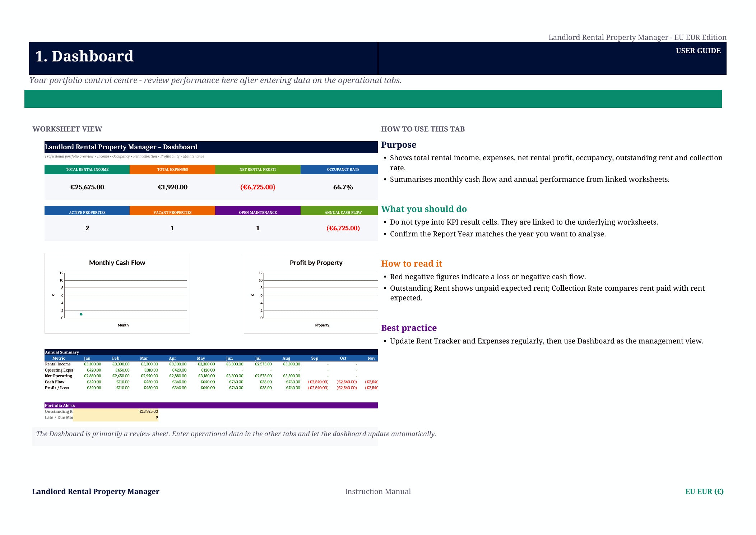
Task: Click footer 'Landlord Rental Property Manager' text
Action: [x=96, y=492]
